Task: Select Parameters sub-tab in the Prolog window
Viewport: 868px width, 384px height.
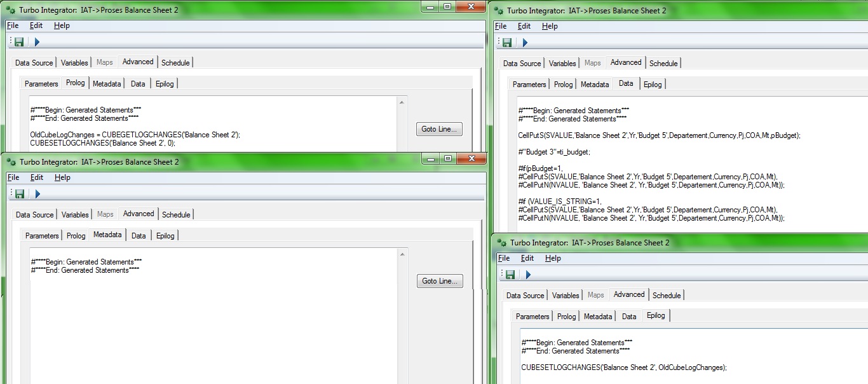Action: (41, 84)
